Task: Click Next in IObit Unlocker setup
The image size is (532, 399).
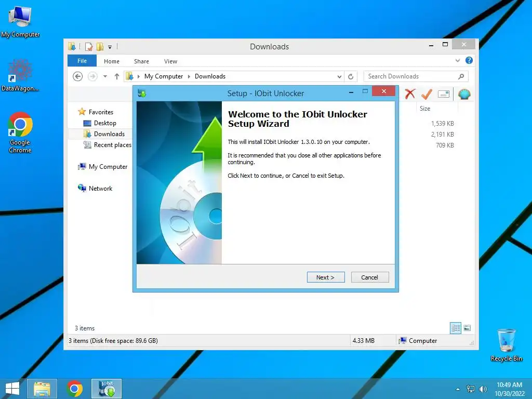Action: pyautogui.click(x=325, y=277)
